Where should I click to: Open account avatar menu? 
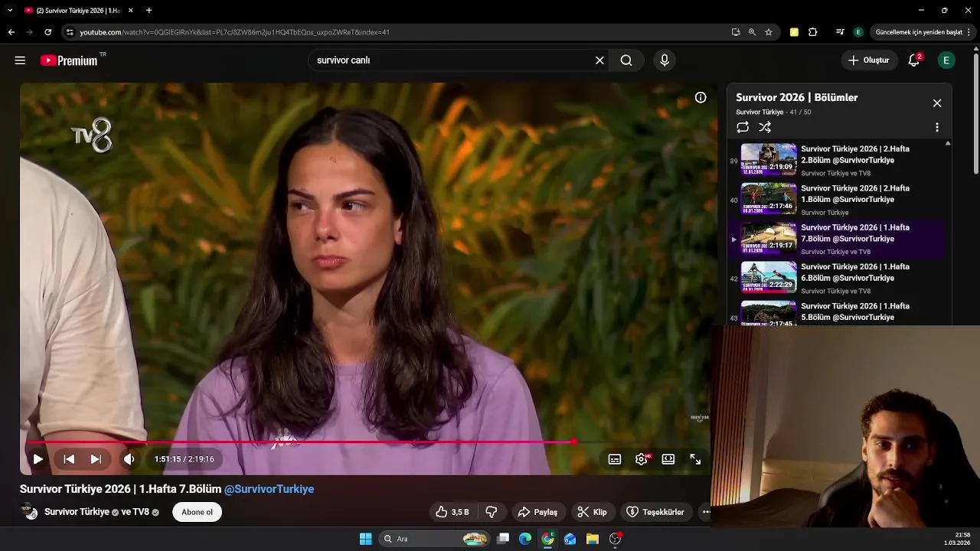click(x=946, y=60)
